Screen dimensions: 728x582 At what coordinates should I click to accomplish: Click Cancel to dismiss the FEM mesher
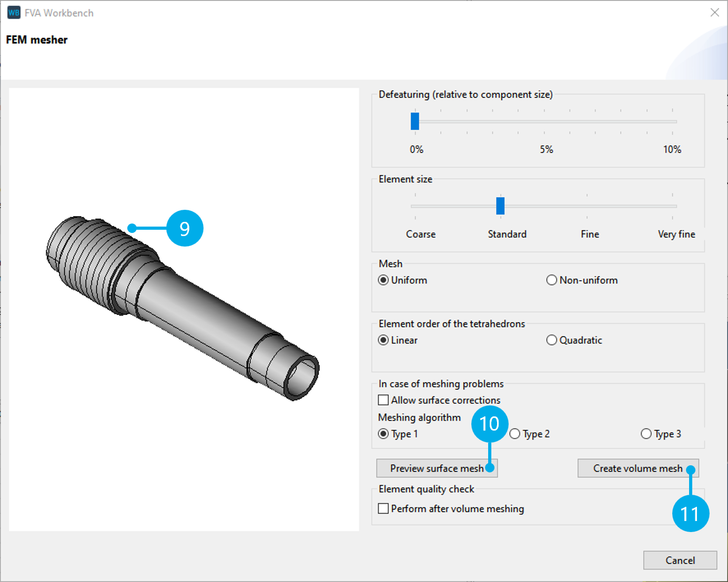coord(680,560)
